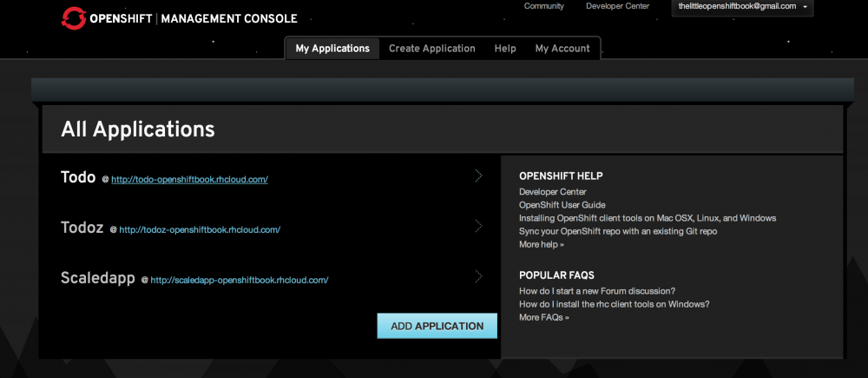Open Developer Center in the top header
Viewport: 868px width, 378px height.
(x=617, y=6)
